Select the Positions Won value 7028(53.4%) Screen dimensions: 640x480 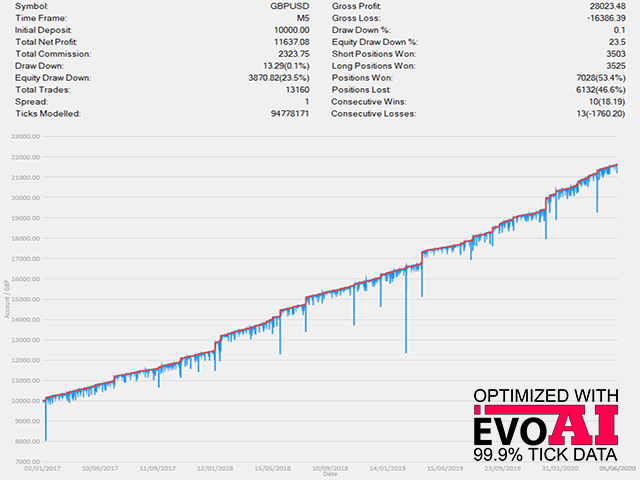click(601, 78)
